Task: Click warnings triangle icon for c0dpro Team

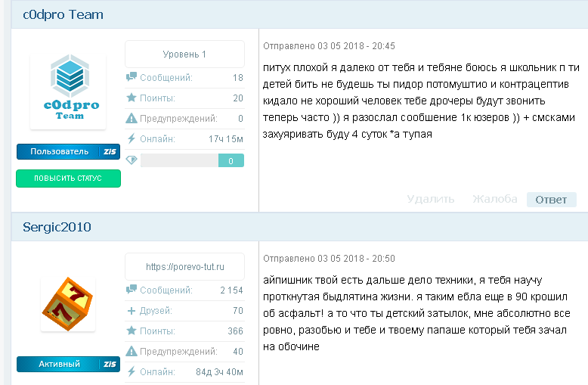Action: 132,118
